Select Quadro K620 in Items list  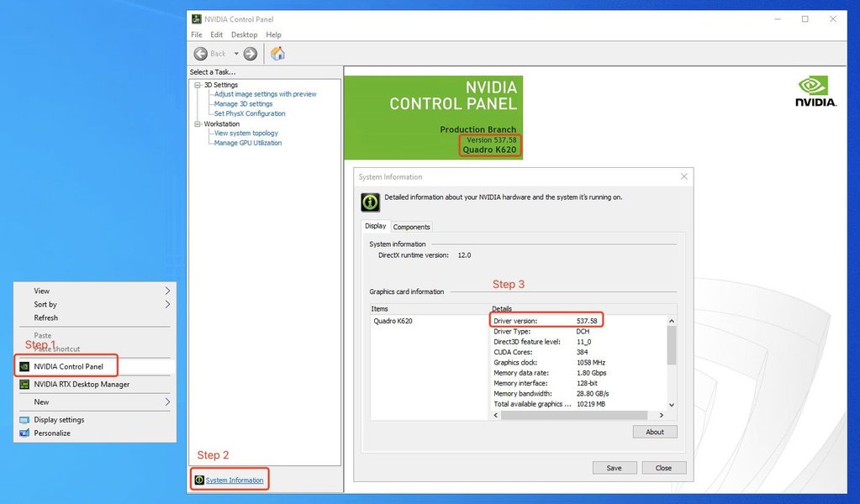click(x=393, y=321)
